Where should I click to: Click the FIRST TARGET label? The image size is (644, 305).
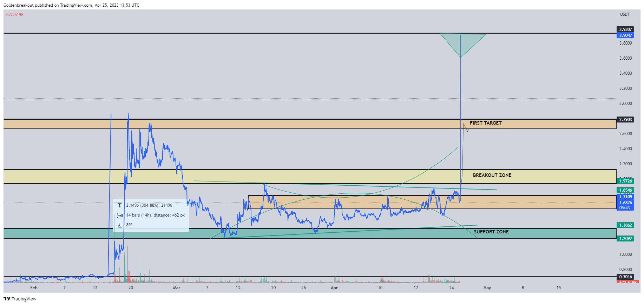(486, 123)
